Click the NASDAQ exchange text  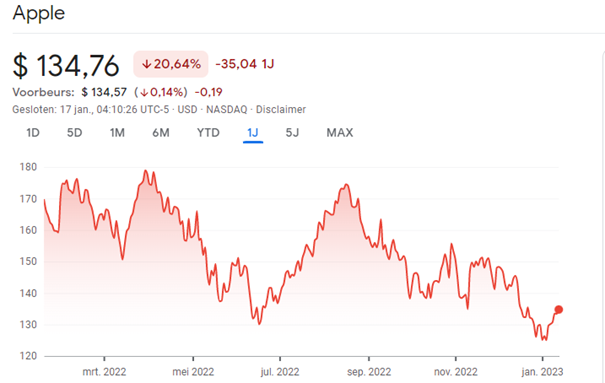226,110
